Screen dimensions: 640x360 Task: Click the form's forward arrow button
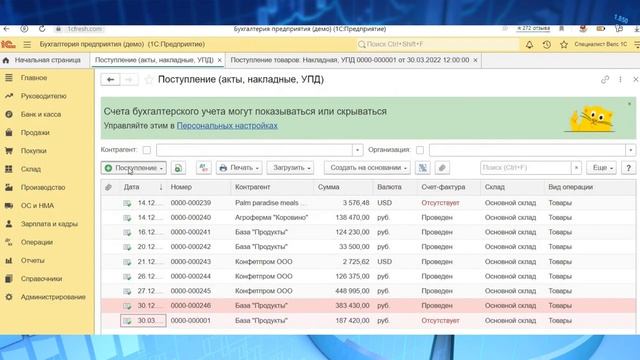click(x=129, y=80)
